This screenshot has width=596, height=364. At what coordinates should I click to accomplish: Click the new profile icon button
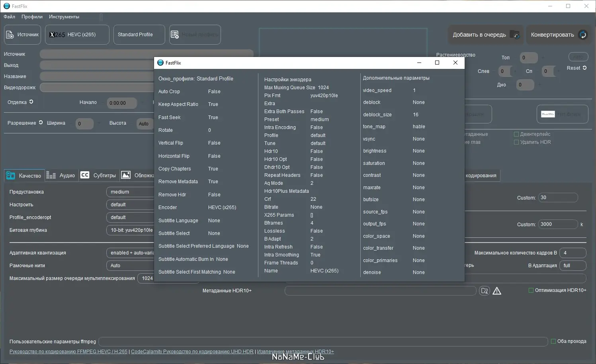(x=175, y=35)
